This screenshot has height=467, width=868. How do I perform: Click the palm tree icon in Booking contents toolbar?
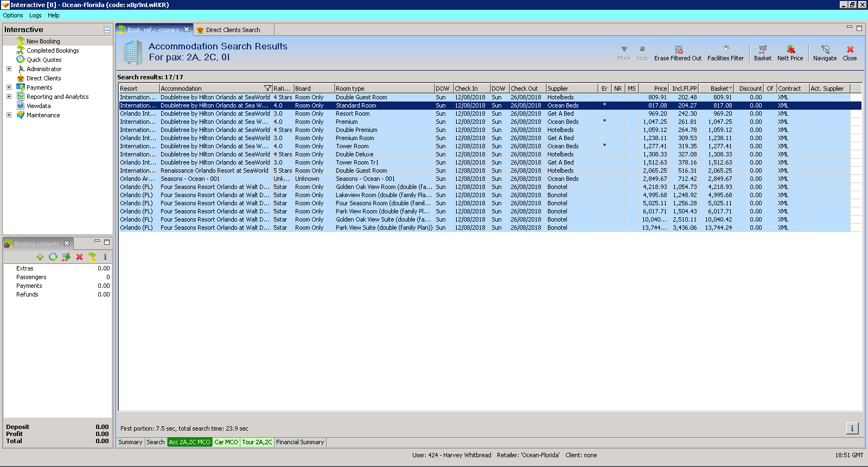[92, 257]
